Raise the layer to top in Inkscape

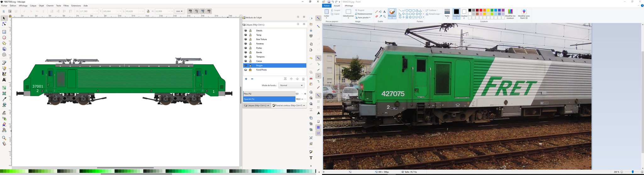tap(285, 79)
